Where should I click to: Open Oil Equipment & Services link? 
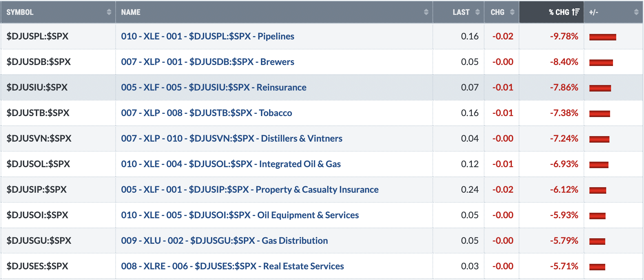240,215
